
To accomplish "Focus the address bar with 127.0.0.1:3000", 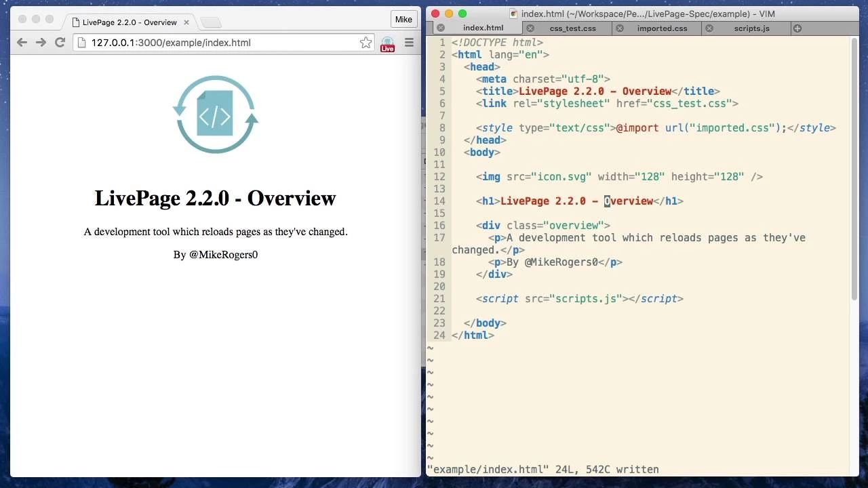I will coord(224,43).
